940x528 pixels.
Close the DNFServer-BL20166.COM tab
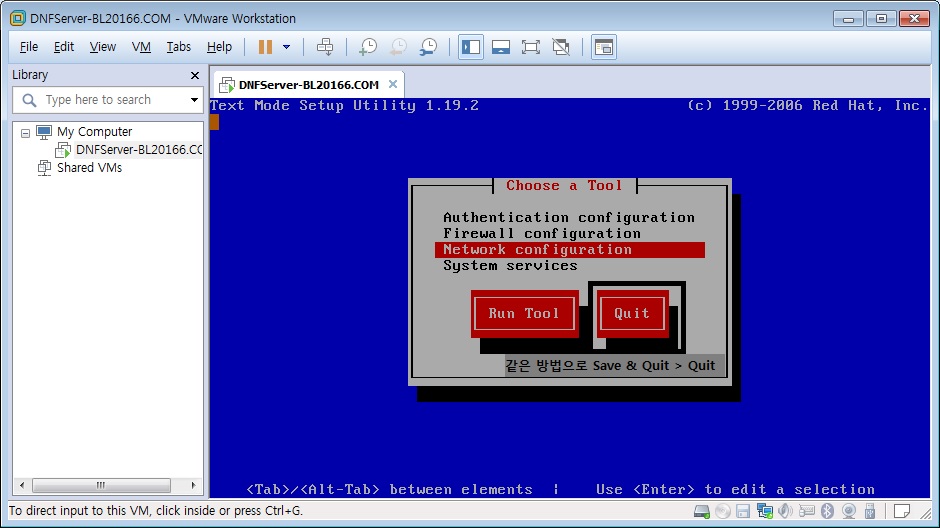pyautogui.click(x=393, y=84)
